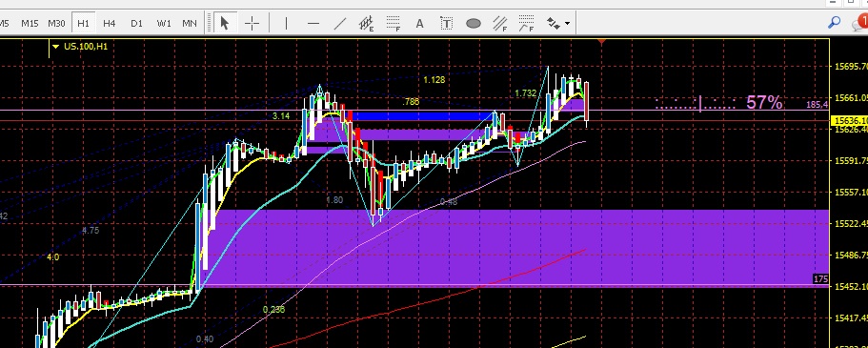Image resolution: width=868 pixels, height=348 pixels.
Task: Draw a horizontal line
Action: [x=313, y=23]
